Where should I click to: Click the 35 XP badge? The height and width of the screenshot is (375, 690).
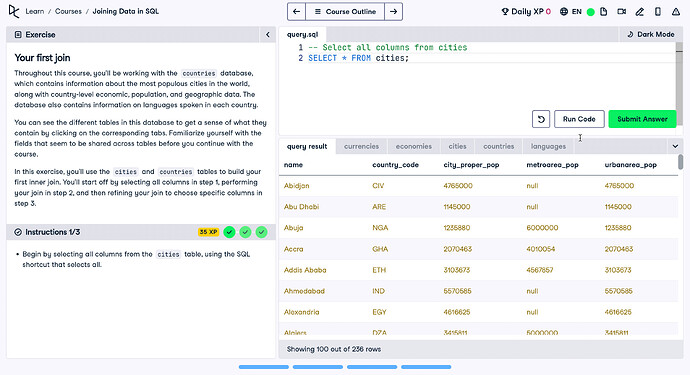[208, 232]
